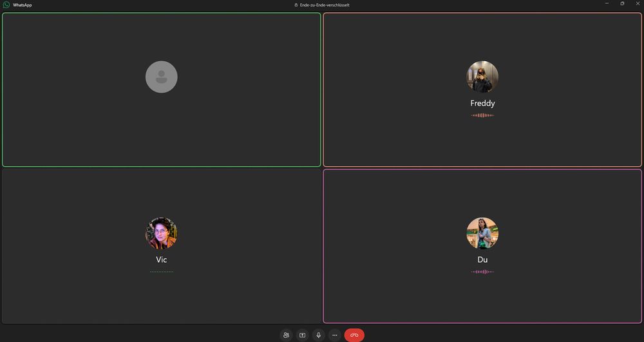This screenshot has width=644, height=342.
Task: Start screen sharing in the call
Action: [302, 335]
